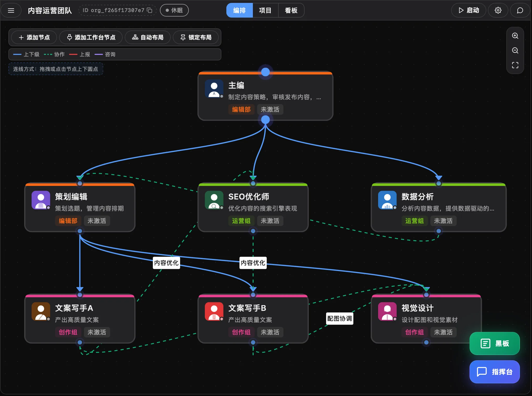Image resolution: width=532 pixels, height=396 pixels.
Task: Open the 黑板 panel
Action: coord(494,343)
